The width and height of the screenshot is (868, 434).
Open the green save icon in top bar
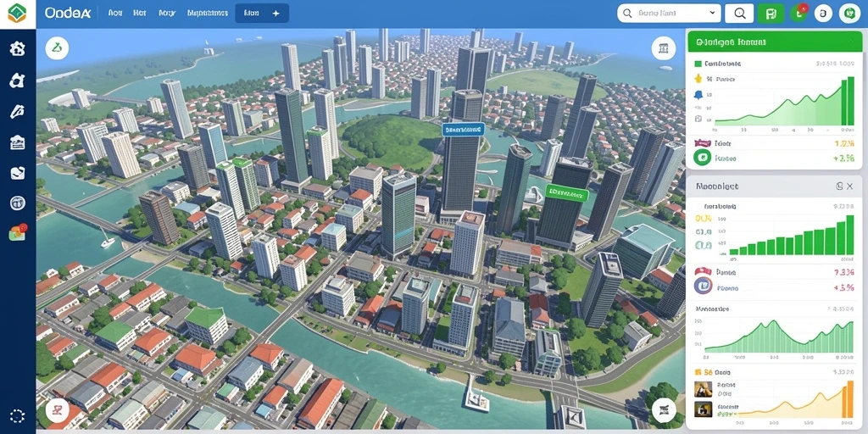point(771,14)
